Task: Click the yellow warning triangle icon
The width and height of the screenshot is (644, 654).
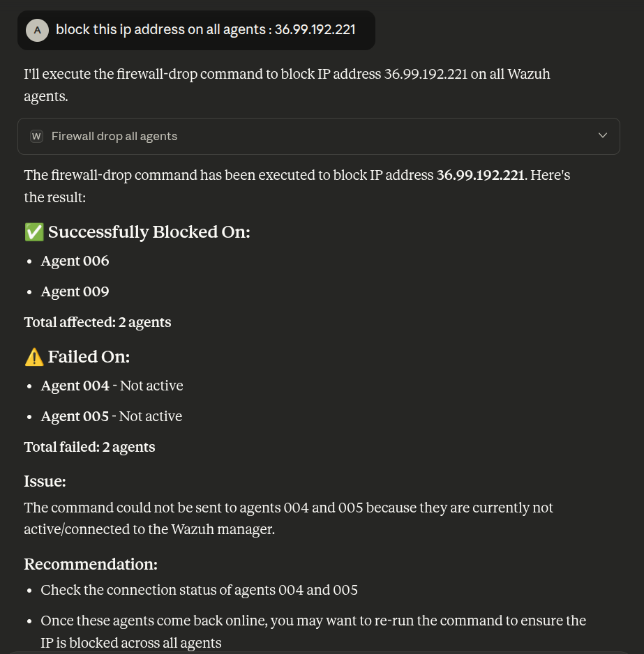Action: (33, 357)
